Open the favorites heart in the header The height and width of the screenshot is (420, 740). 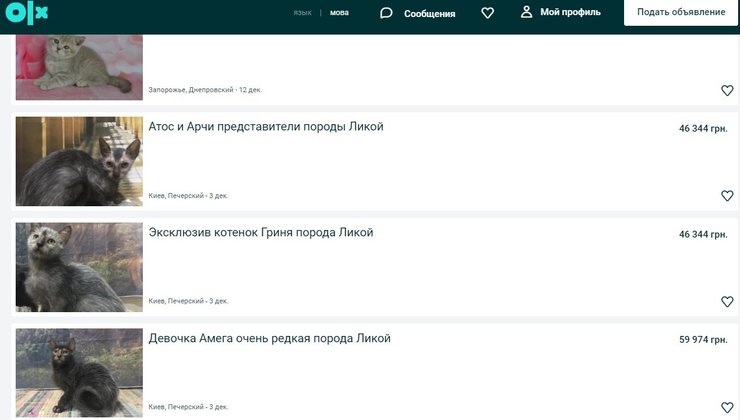tap(488, 13)
